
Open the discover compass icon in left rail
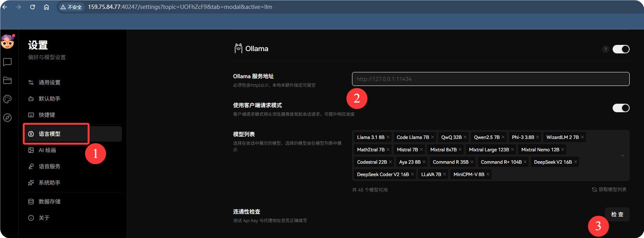pyautogui.click(x=7, y=118)
